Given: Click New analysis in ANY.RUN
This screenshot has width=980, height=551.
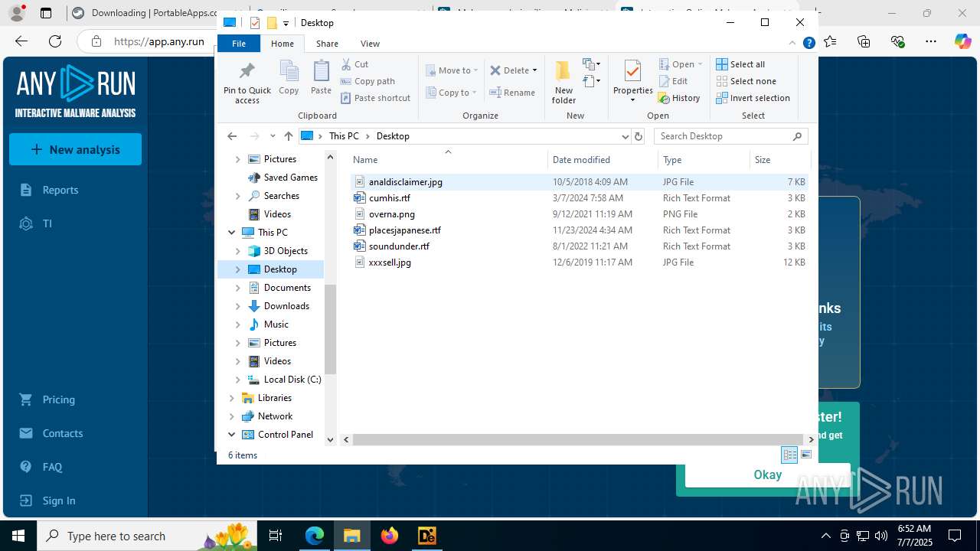Looking at the screenshot, I should click(x=75, y=149).
